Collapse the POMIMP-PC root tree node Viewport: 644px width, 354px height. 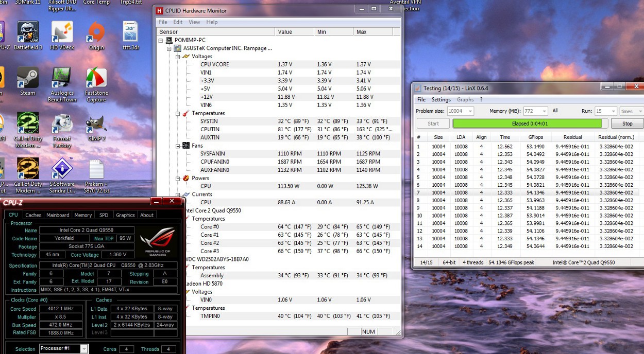[161, 40]
